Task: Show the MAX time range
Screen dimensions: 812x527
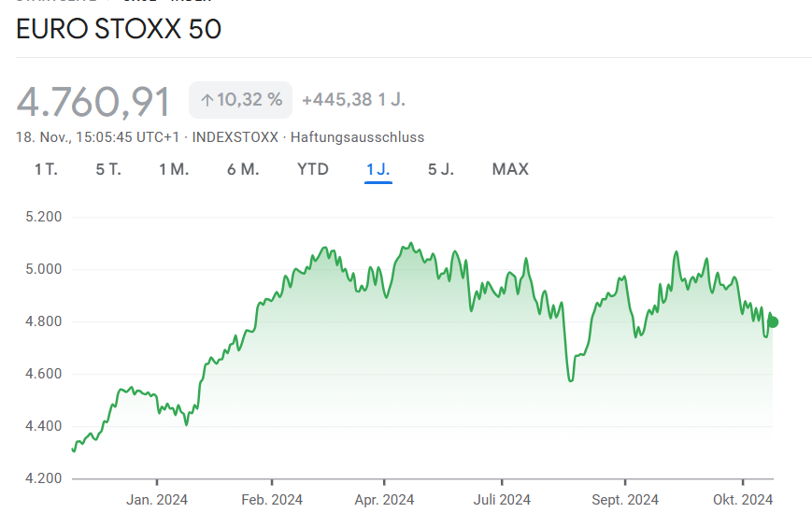Action: pos(510,169)
